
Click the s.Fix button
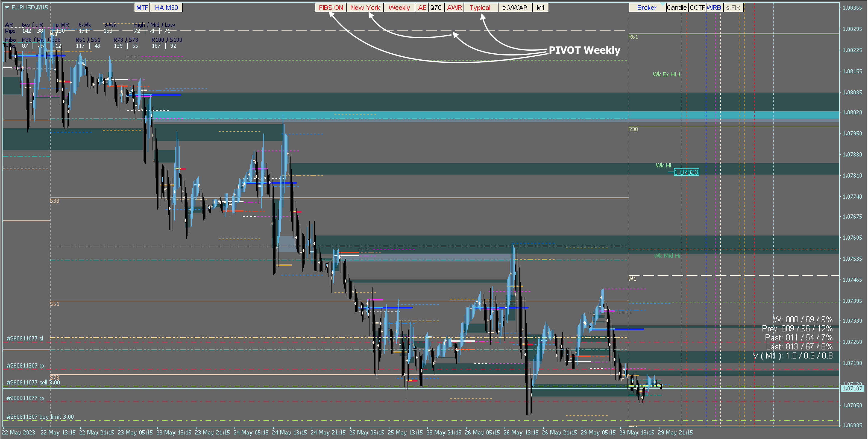(x=733, y=8)
